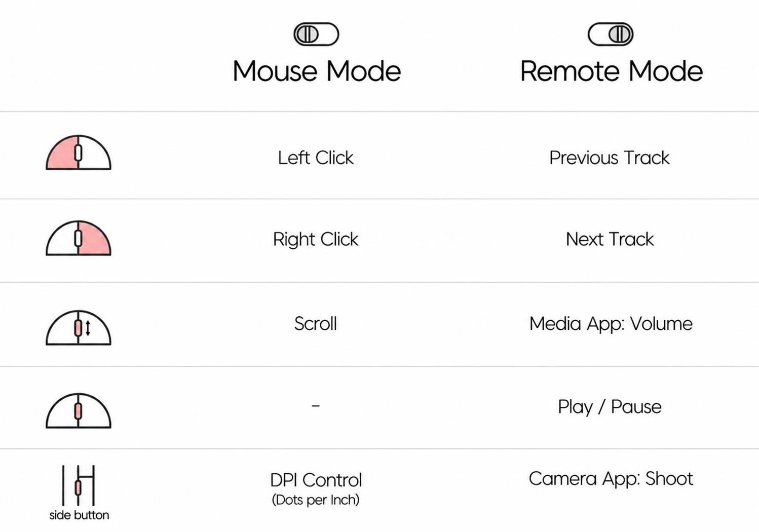Image resolution: width=759 pixels, height=532 pixels.
Task: Click the Remote Mode heading
Action: pyautogui.click(x=611, y=71)
